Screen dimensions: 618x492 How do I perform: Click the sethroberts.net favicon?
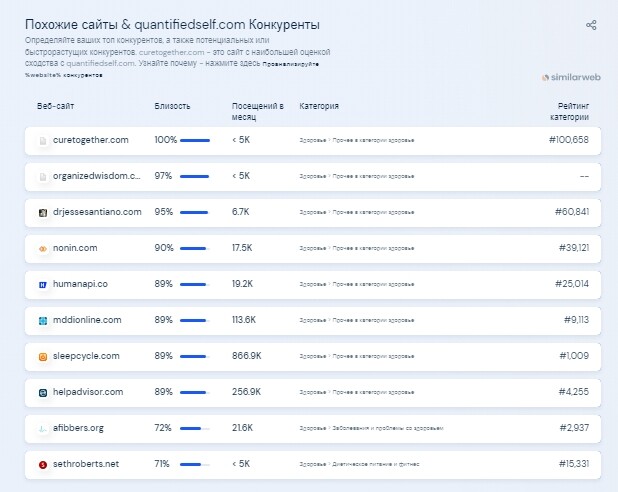point(43,464)
